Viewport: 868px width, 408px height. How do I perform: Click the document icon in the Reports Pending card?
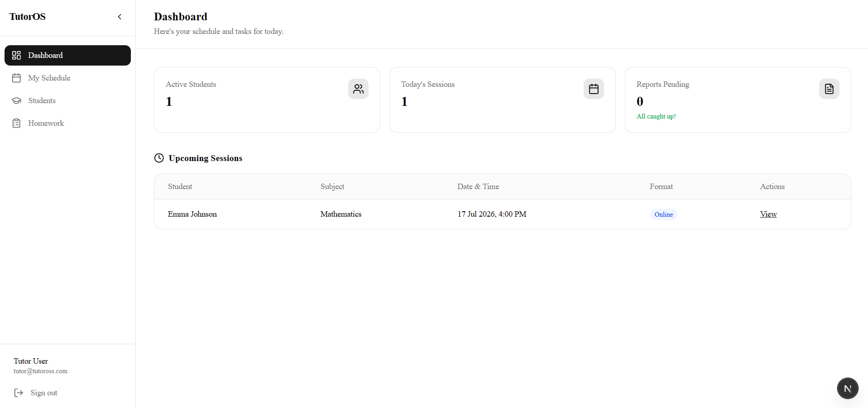[x=829, y=89]
